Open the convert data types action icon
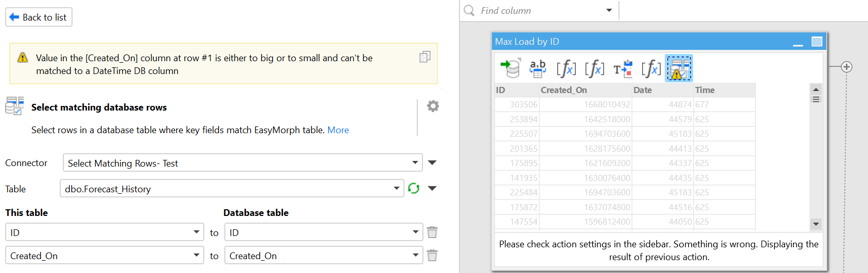868x273 pixels. point(623,68)
